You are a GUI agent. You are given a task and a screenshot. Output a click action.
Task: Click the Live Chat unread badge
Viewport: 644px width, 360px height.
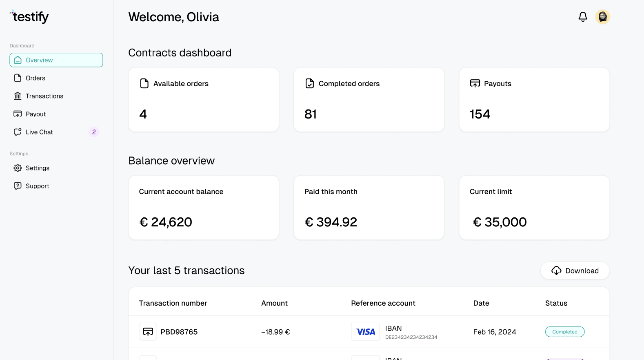click(x=94, y=132)
